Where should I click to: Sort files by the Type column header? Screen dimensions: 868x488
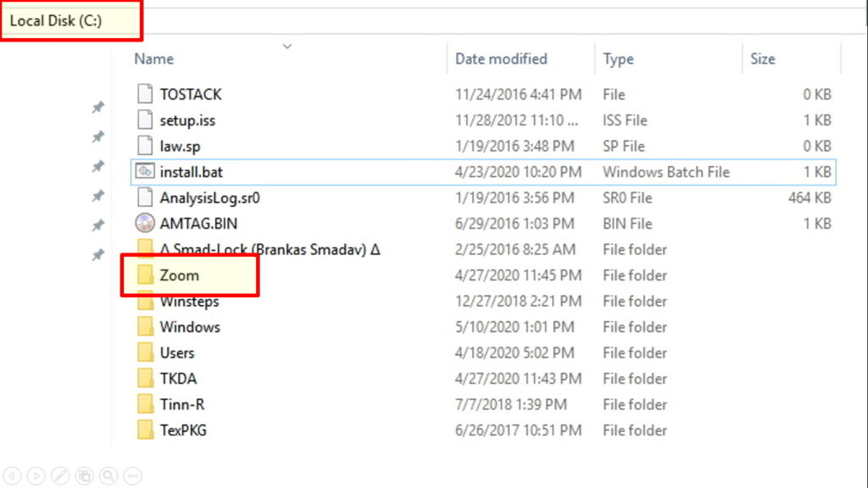[618, 59]
